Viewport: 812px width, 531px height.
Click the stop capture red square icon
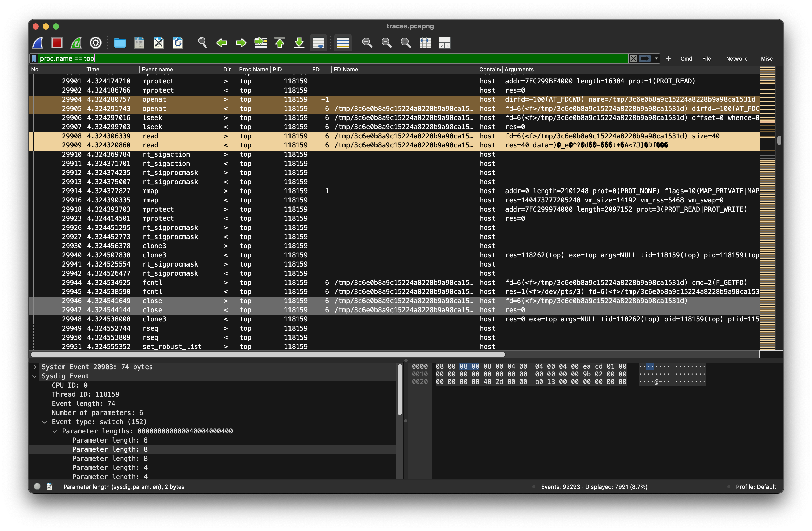57,43
